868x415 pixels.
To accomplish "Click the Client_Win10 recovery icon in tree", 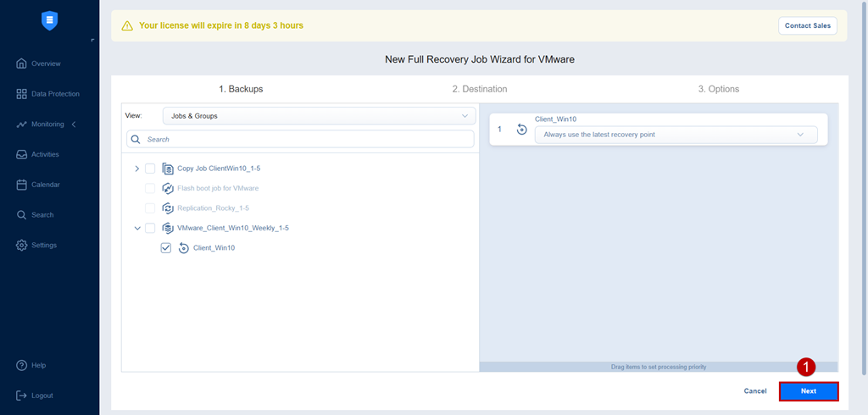I will pyautogui.click(x=184, y=248).
